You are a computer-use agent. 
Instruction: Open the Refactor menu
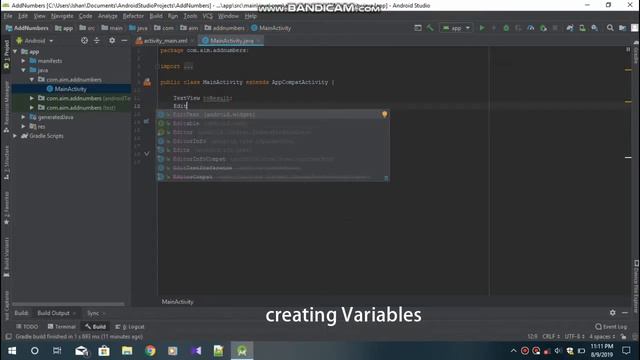pos(133,16)
